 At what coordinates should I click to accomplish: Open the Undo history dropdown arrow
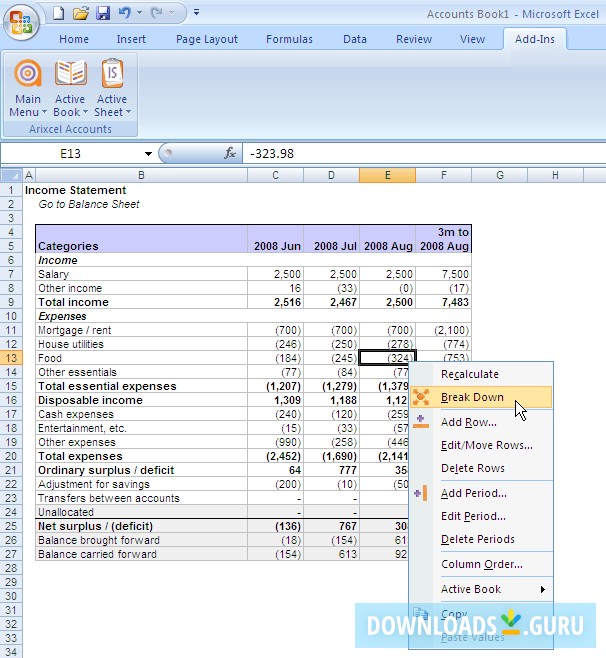[x=139, y=13]
